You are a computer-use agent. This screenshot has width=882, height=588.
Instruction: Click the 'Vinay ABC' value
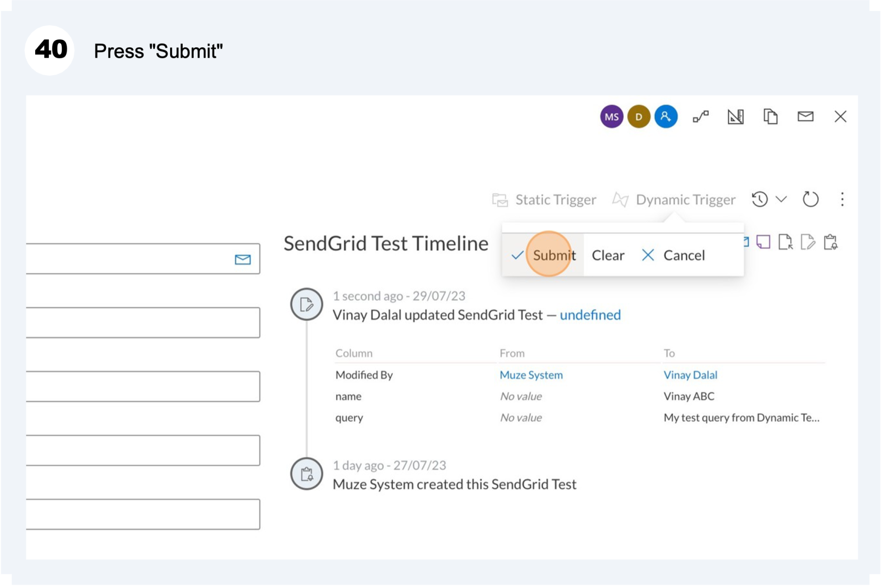point(689,396)
